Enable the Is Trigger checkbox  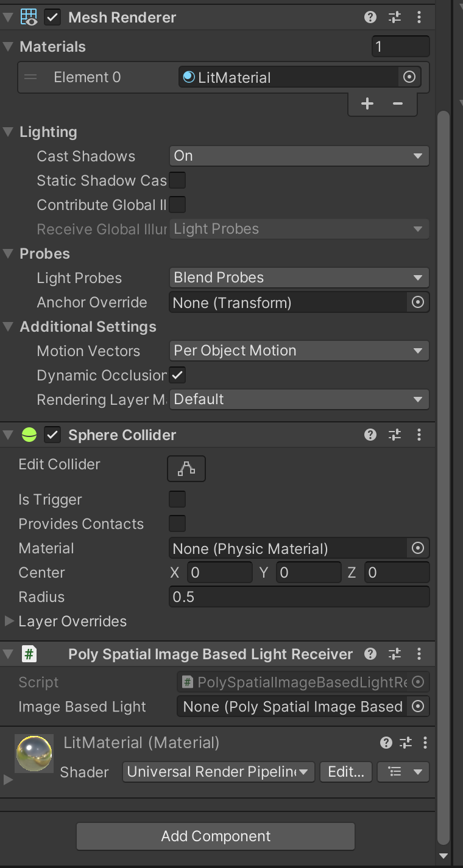(x=177, y=499)
